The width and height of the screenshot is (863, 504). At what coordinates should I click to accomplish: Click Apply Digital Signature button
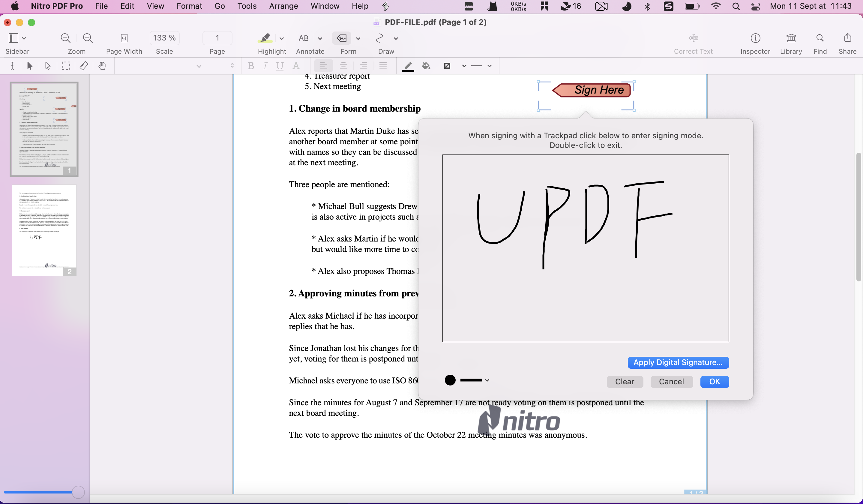coord(678,362)
